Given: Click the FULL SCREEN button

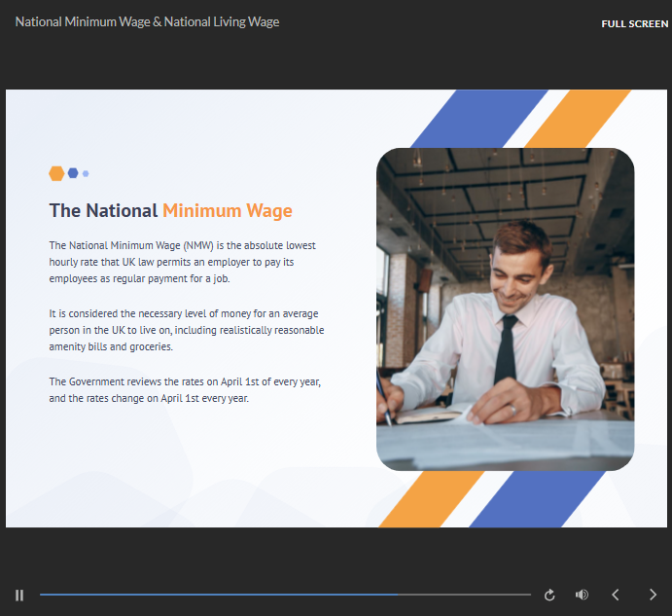Looking at the screenshot, I should point(635,24).
